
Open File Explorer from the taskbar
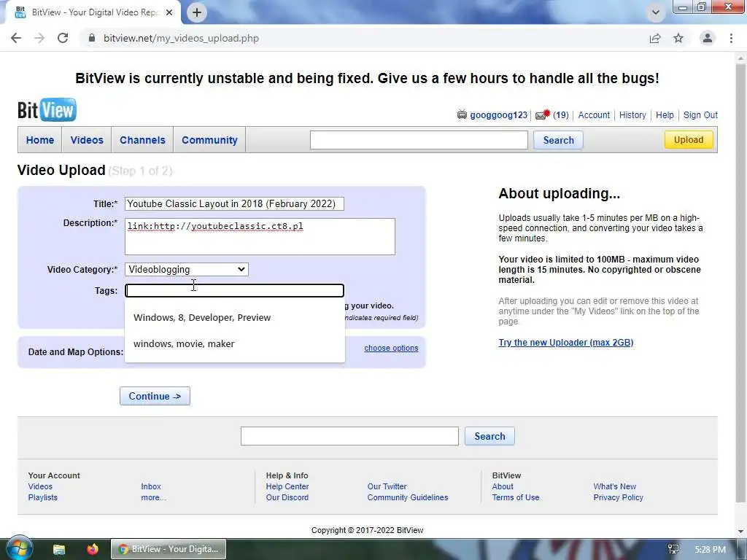(x=59, y=549)
